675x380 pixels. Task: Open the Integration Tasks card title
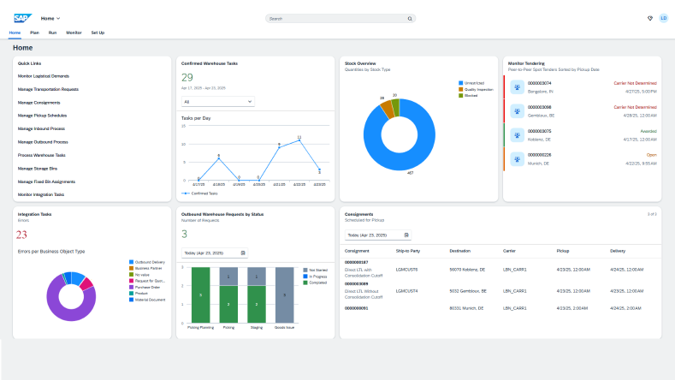click(34, 214)
